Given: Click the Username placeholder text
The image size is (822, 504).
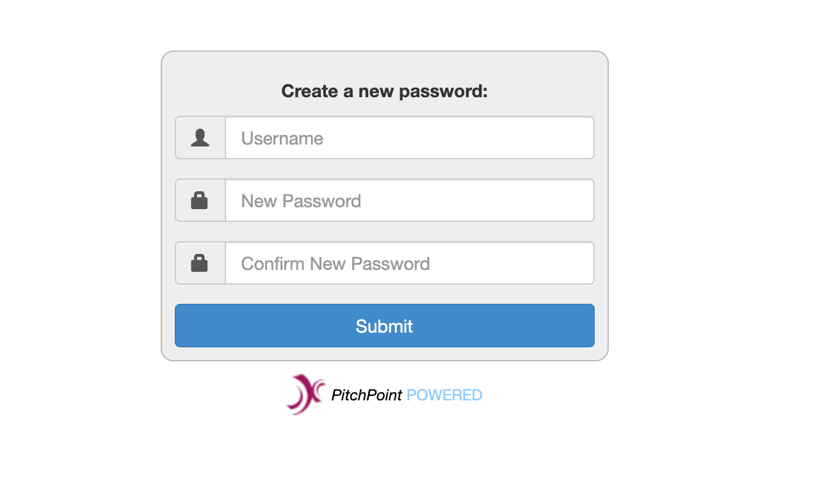Looking at the screenshot, I should (282, 138).
